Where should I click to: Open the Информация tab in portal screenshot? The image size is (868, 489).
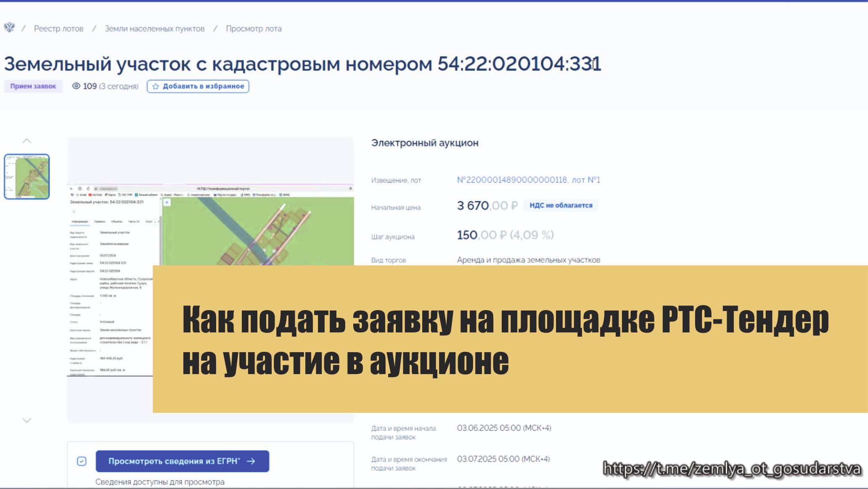pyautogui.click(x=80, y=221)
